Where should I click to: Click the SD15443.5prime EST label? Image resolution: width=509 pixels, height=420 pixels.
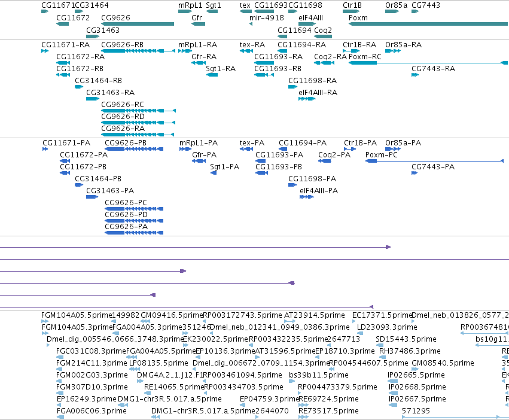406,339
